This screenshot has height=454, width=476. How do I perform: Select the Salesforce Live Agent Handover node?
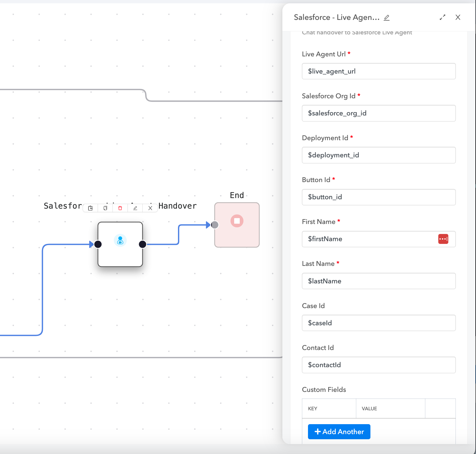pos(120,244)
